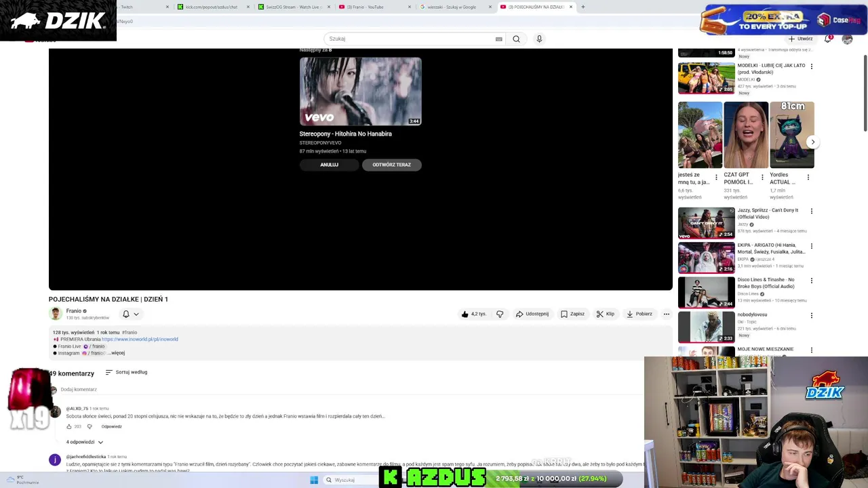
Task: Switch to the Szukaj w Google tab
Action: point(455,7)
